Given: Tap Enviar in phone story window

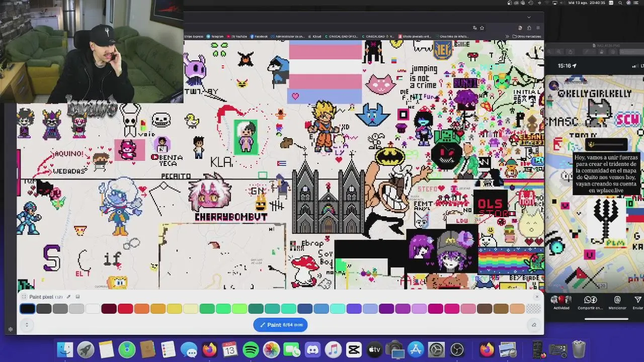Looking at the screenshot, I should [638, 303].
